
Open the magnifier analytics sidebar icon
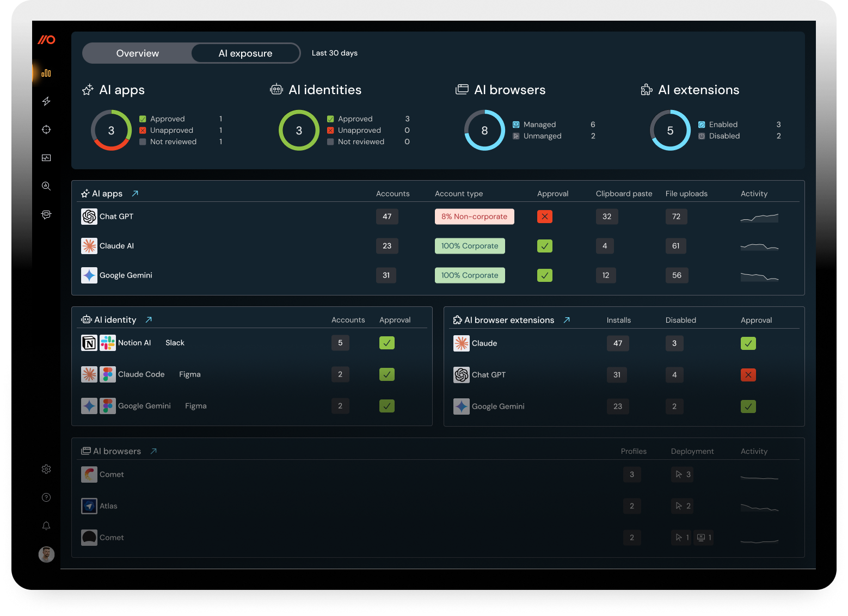[46, 186]
